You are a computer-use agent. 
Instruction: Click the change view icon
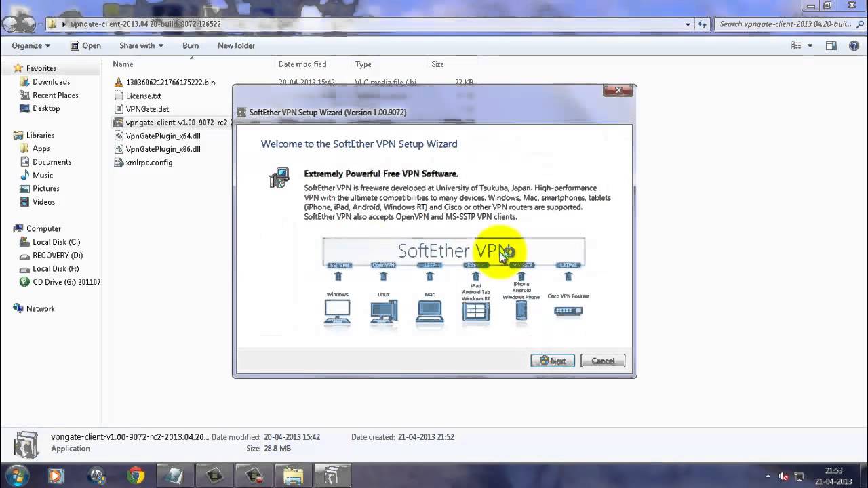pyautogui.click(x=797, y=45)
